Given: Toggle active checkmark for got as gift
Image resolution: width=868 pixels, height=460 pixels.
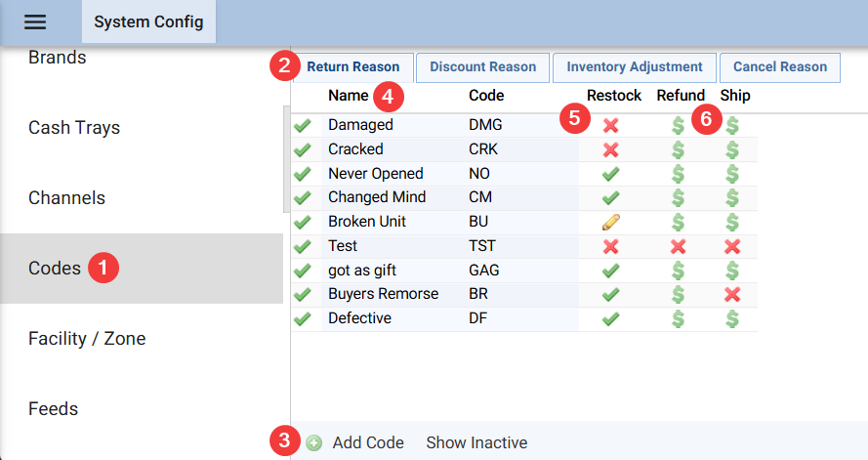Looking at the screenshot, I should (x=303, y=271).
